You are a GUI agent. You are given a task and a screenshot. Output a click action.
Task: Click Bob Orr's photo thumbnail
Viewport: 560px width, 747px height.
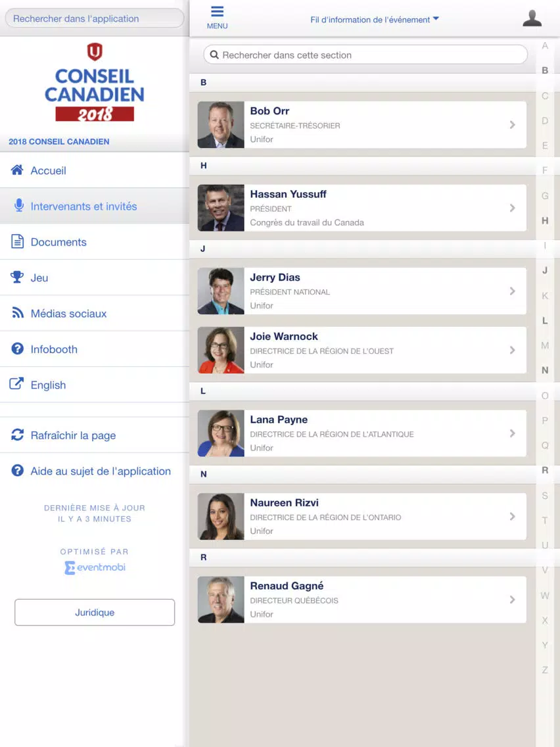pos(221,125)
